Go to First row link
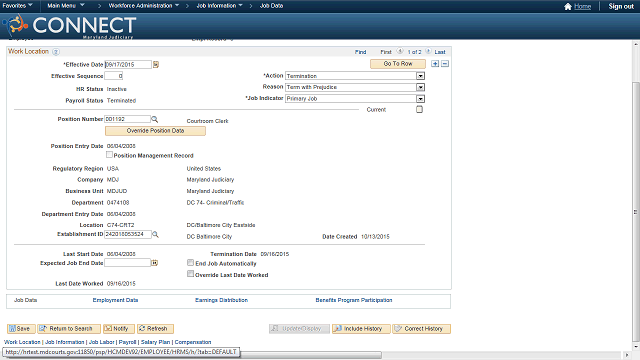 pos(386,52)
